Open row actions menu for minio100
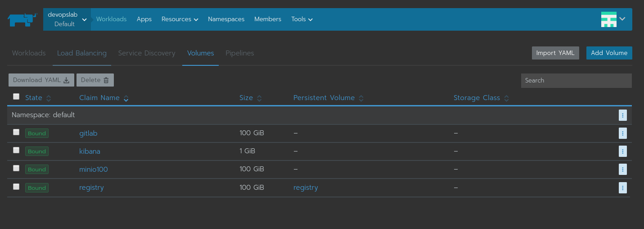Screen dimensions: 644x229 click(x=623, y=169)
